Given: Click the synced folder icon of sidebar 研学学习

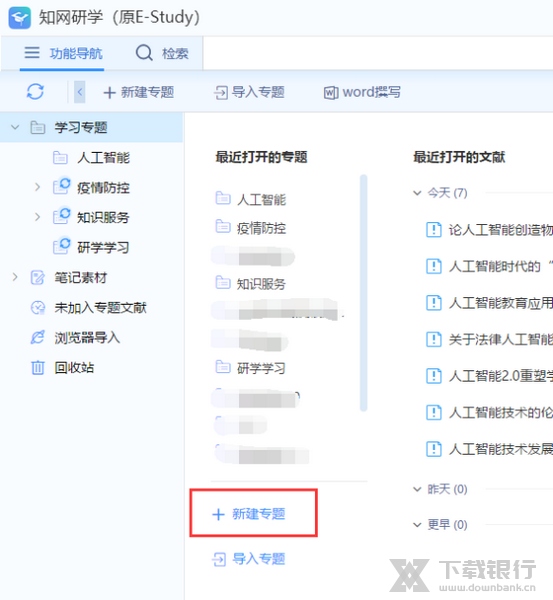Looking at the screenshot, I should pyautogui.click(x=62, y=246).
